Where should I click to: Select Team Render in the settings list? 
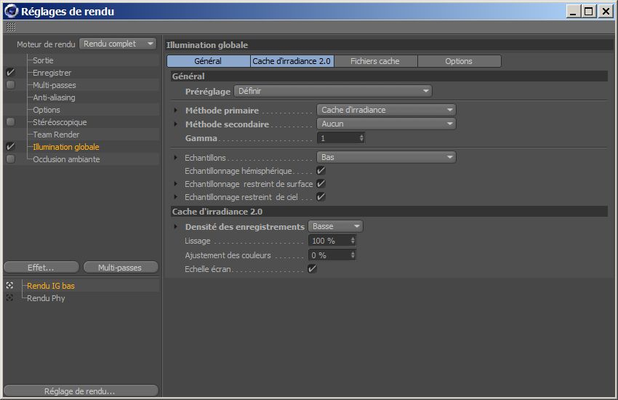click(x=56, y=134)
